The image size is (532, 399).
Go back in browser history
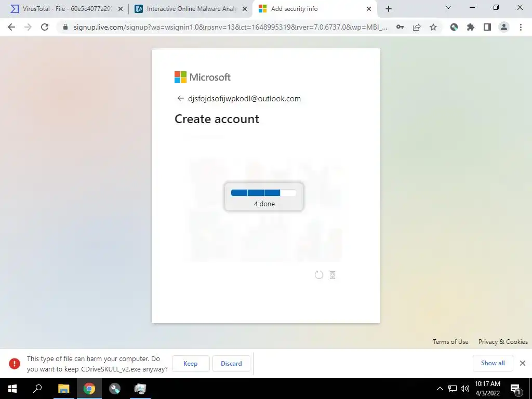pos(11,27)
